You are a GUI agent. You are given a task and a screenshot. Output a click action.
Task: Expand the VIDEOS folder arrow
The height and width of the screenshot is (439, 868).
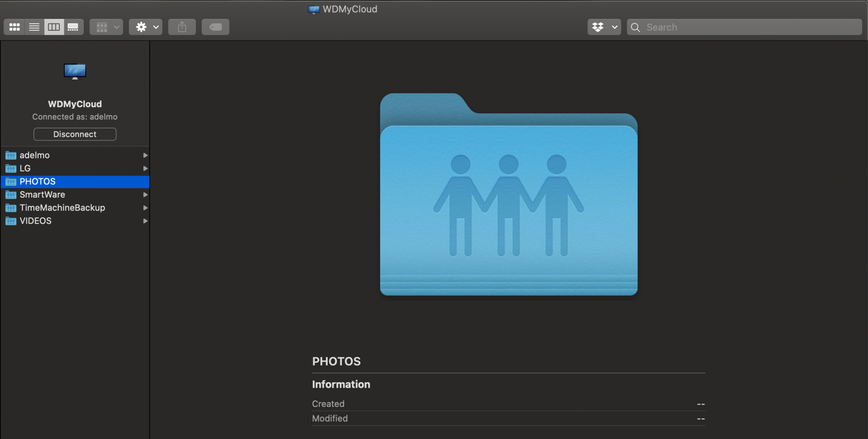(x=145, y=221)
